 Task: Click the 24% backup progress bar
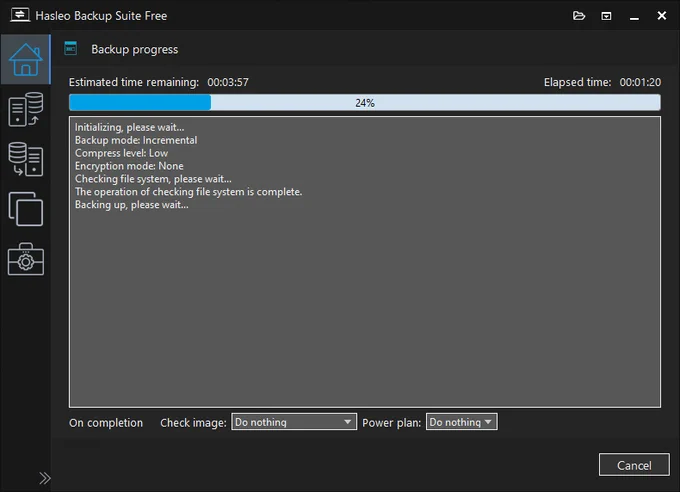[365, 103]
